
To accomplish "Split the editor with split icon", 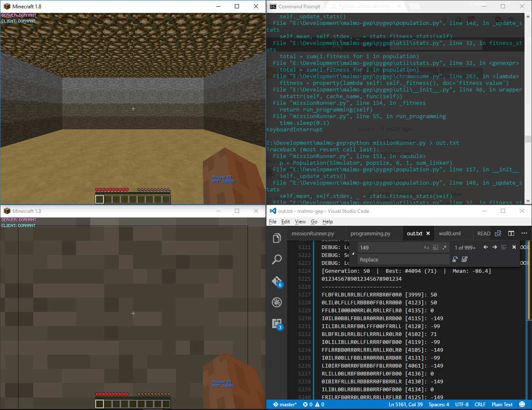I will [511, 233].
